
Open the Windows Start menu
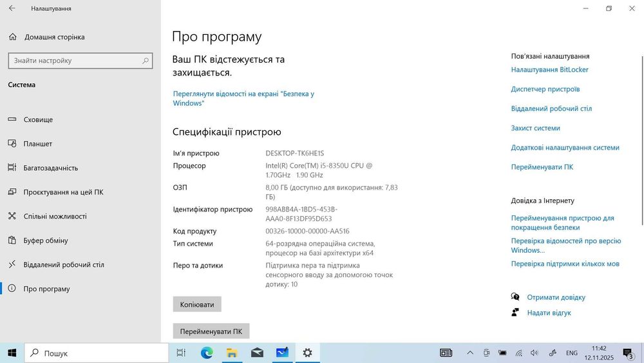point(12,353)
